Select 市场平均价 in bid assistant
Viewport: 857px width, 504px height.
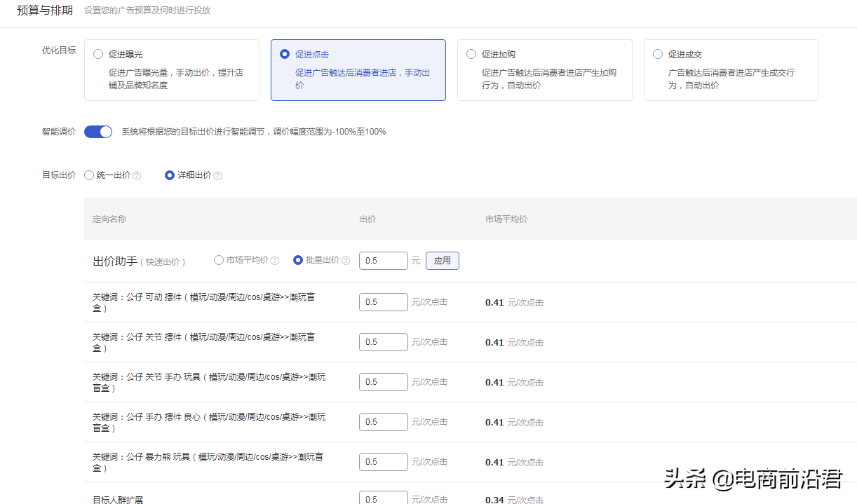(x=219, y=260)
